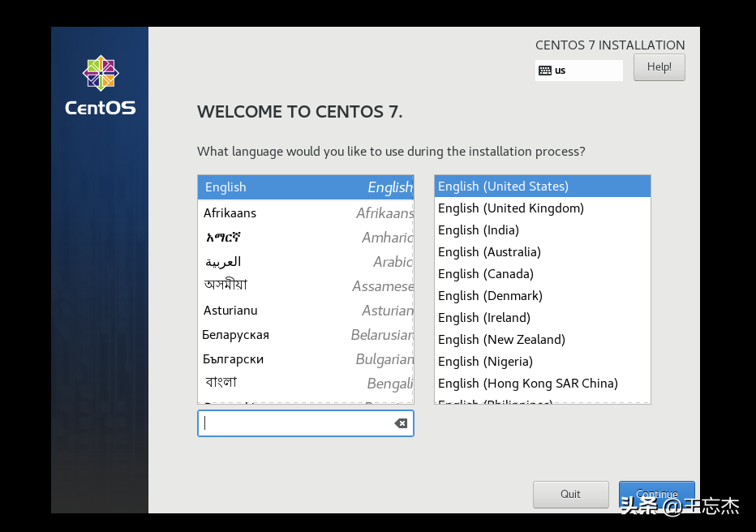Focus the language search input field
Image resolution: width=756 pixels, height=532 pixels.
[x=305, y=423]
